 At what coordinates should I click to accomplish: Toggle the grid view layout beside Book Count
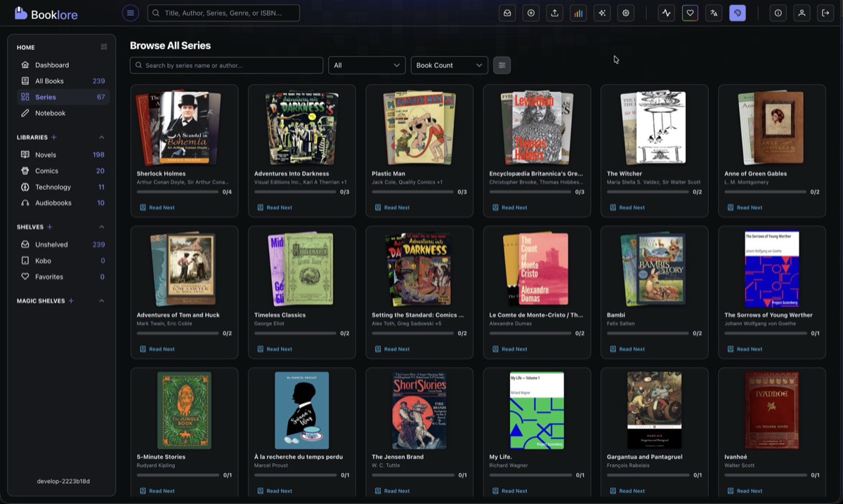tap(502, 65)
